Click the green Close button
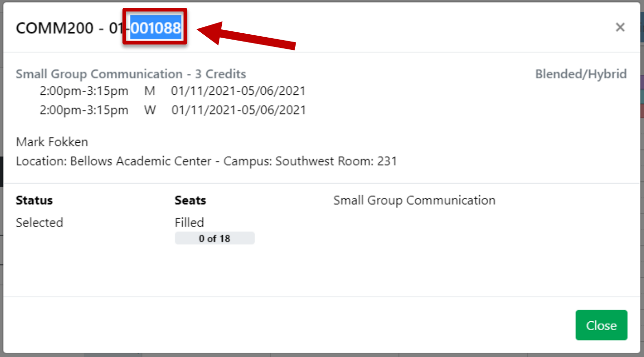644x357 pixels. coord(601,325)
